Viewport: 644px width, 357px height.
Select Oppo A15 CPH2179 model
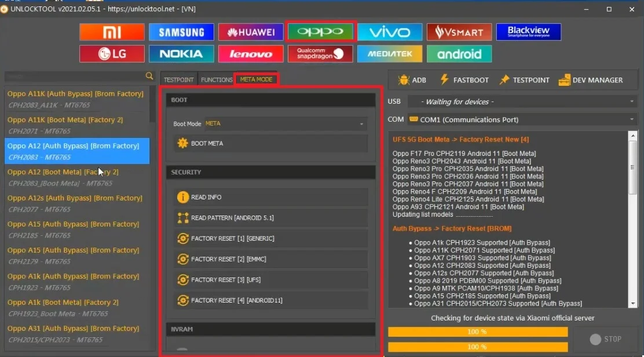coord(77,256)
